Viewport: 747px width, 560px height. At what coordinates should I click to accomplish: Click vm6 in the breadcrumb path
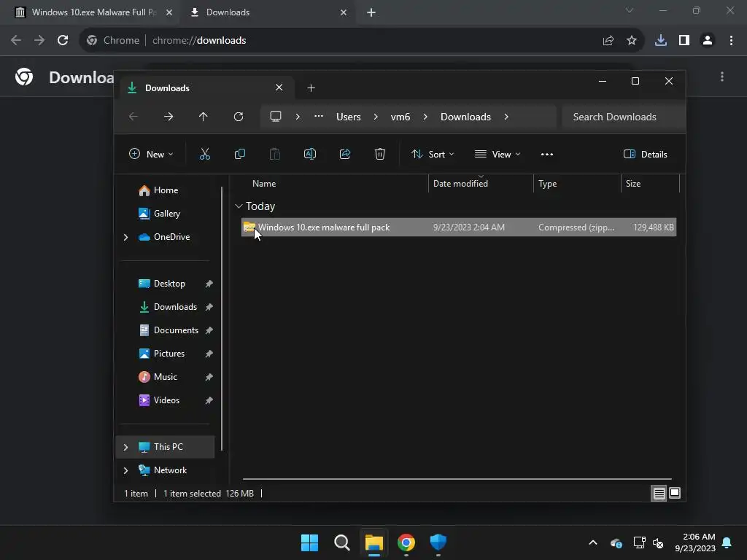(400, 117)
